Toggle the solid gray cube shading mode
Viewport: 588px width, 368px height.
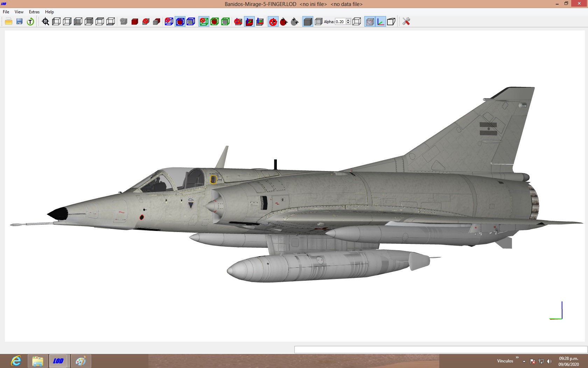click(x=308, y=22)
